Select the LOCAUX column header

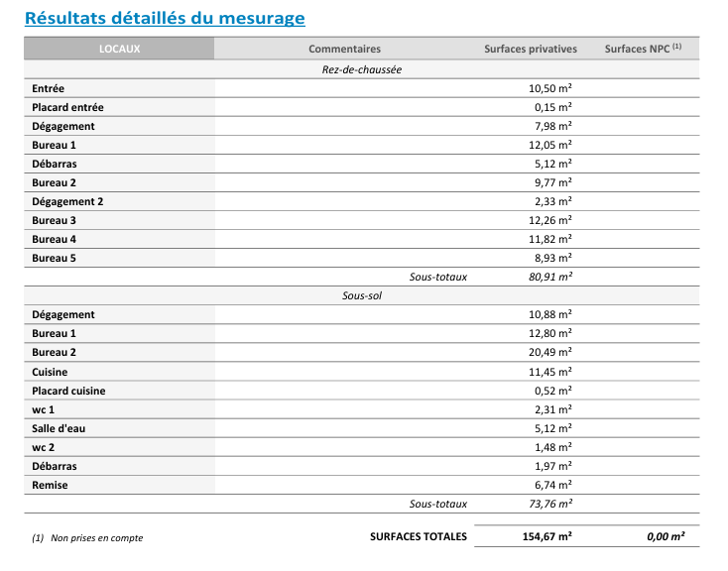pos(119,49)
